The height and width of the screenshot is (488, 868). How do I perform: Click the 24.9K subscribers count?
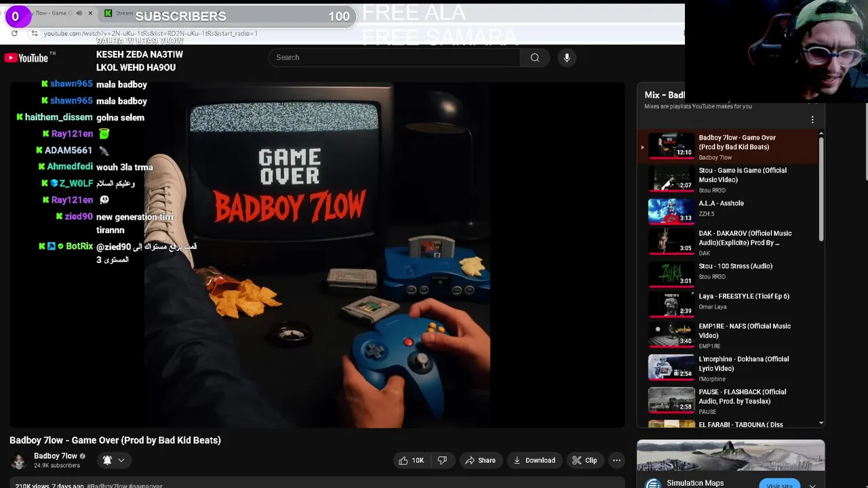[57, 466]
